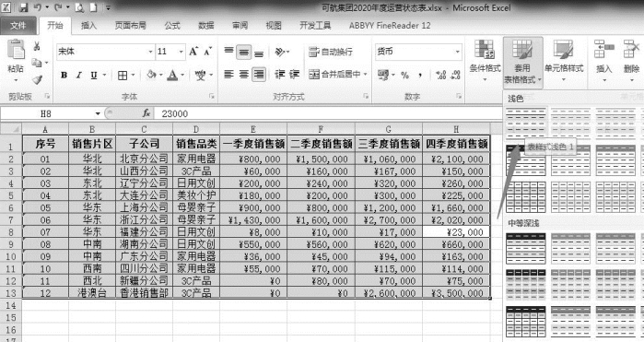
Task: Click the percent style icon
Action: click(405, 75)
